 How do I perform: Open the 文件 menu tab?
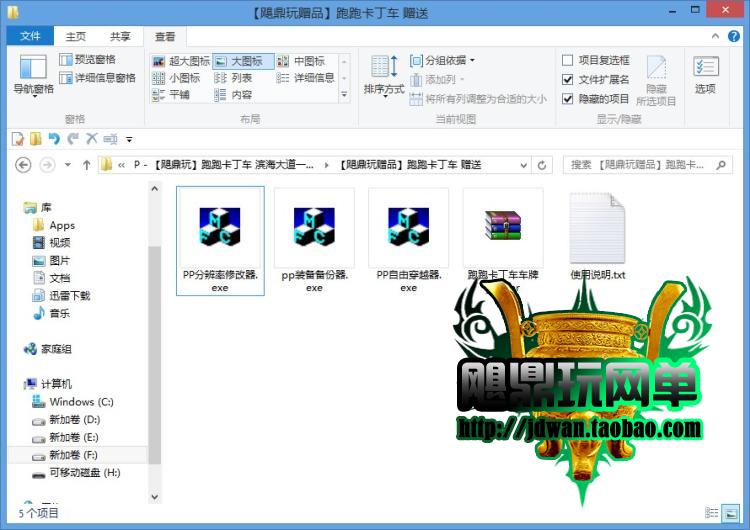point(30,36)
